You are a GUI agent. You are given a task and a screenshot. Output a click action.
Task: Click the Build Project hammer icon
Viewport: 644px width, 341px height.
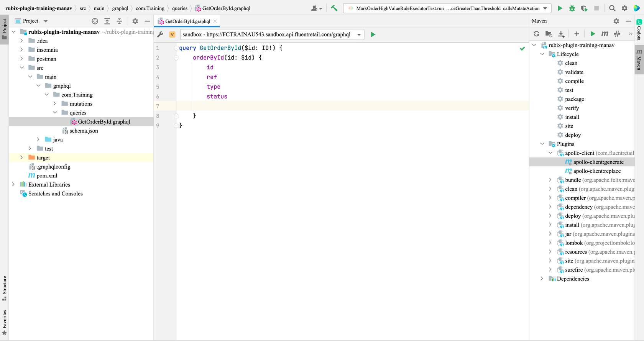click(x=334, y=8)
